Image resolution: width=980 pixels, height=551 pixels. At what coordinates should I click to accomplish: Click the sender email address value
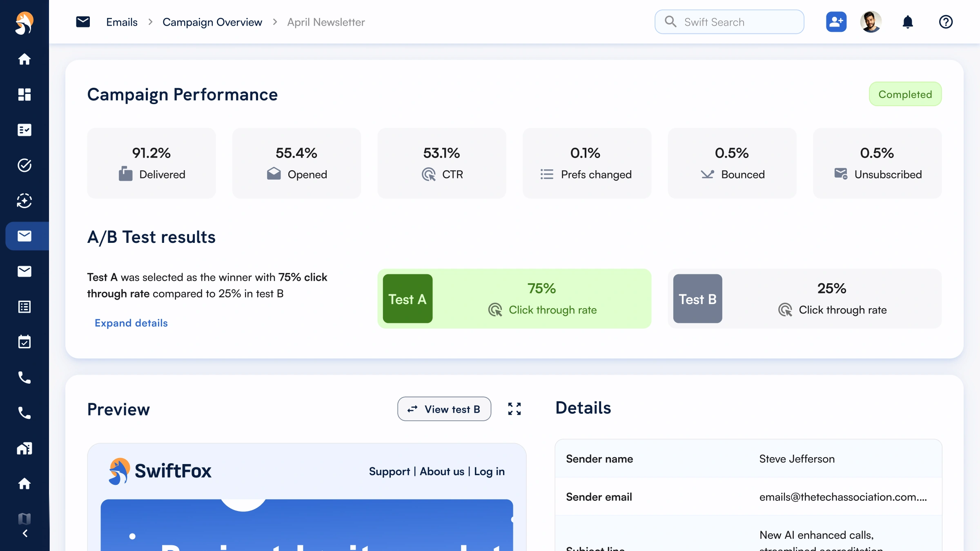point(843,497)
